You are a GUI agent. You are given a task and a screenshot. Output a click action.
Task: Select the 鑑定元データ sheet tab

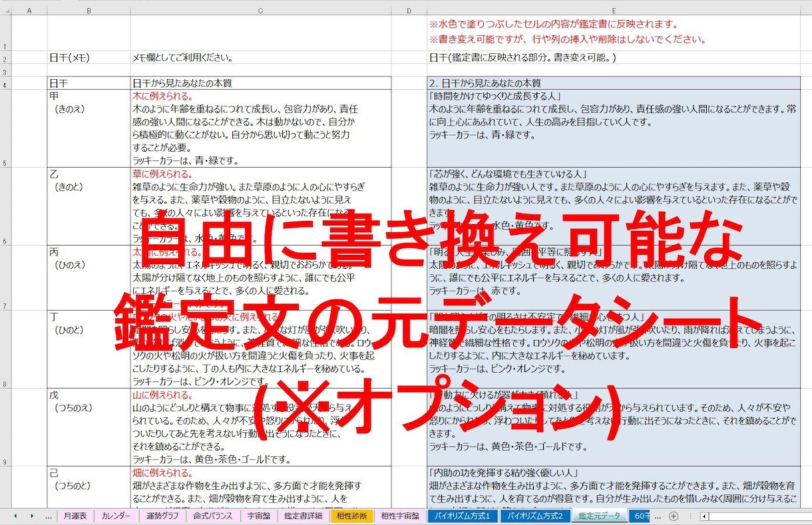(x=599, y=516)
